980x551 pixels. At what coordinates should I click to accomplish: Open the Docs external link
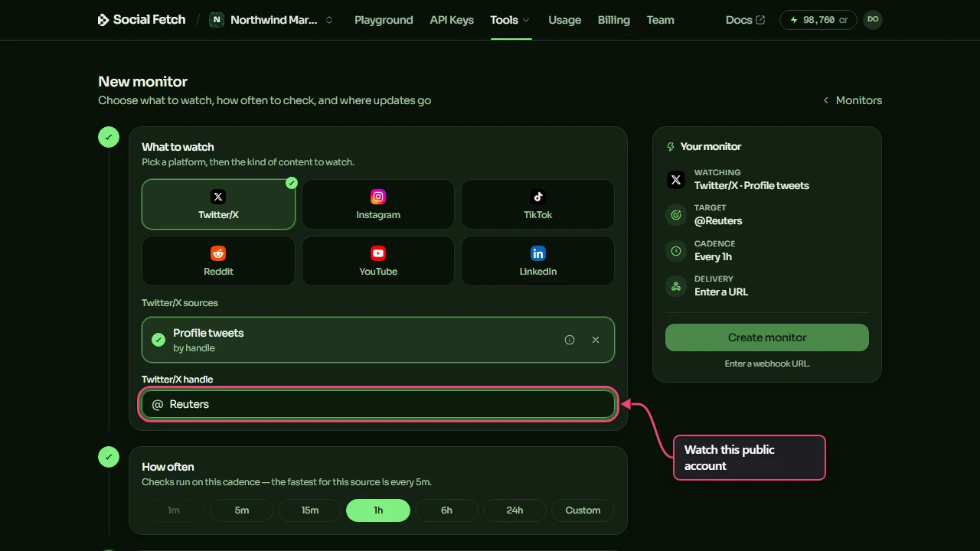746,20
